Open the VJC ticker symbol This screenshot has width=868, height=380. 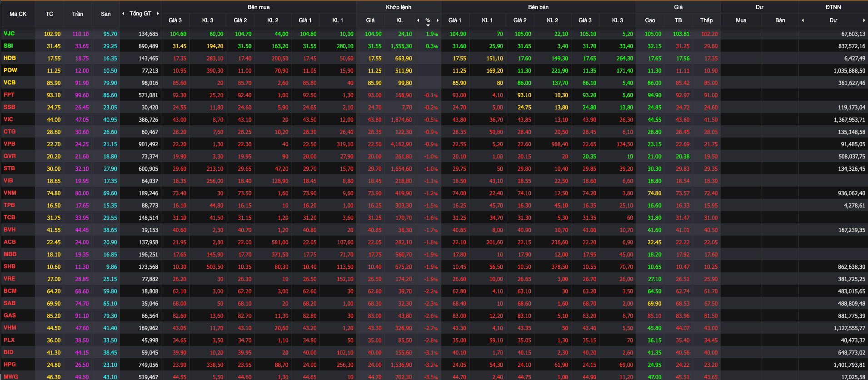[9, 34]
